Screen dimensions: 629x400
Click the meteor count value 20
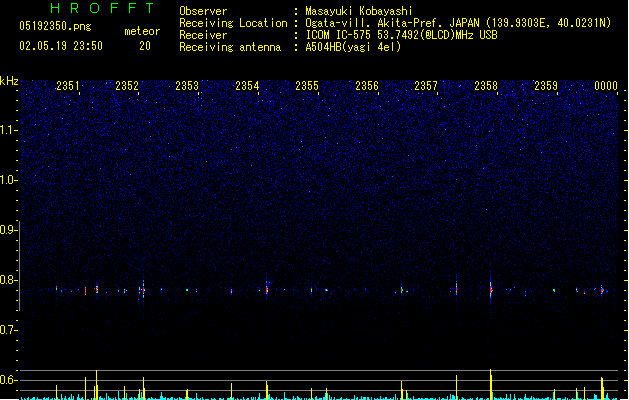point(145,46)
